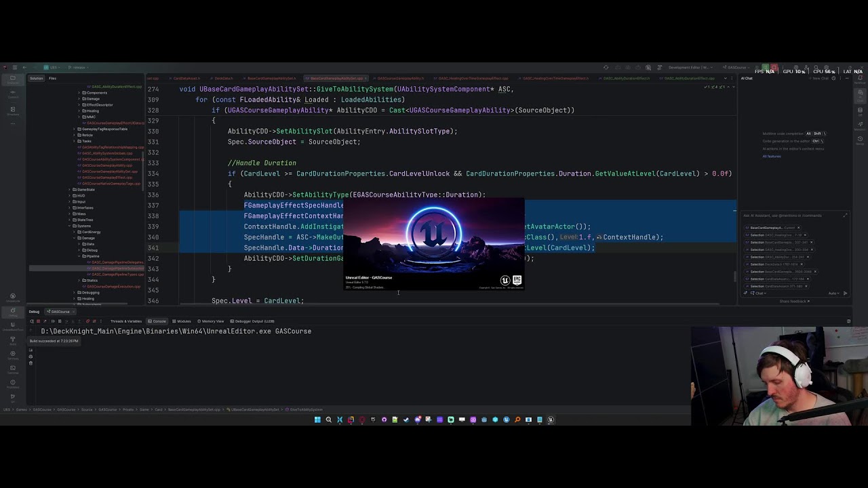Open the Build tool window icon
The width and height of the screenshot is (868, 488).
[x=13, y=342]
